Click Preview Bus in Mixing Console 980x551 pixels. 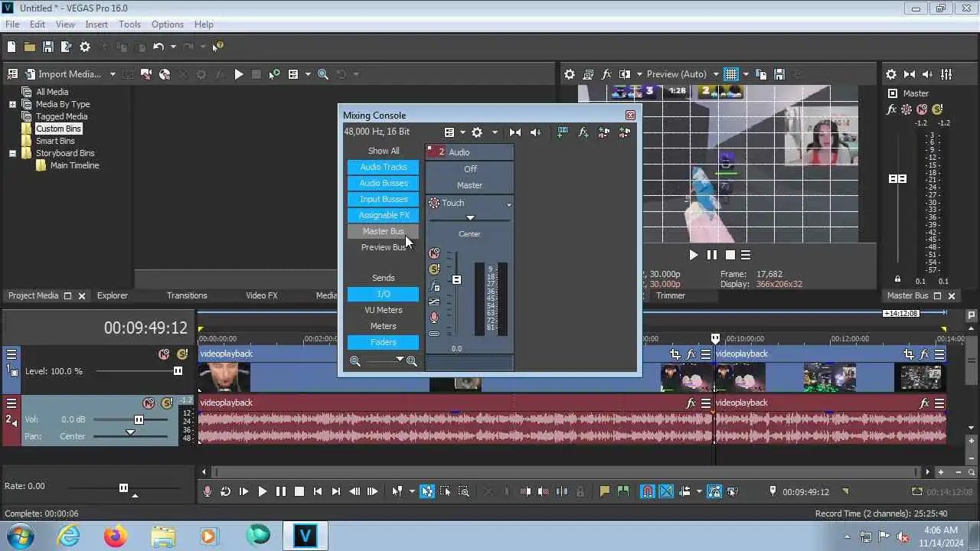point(384,247)
